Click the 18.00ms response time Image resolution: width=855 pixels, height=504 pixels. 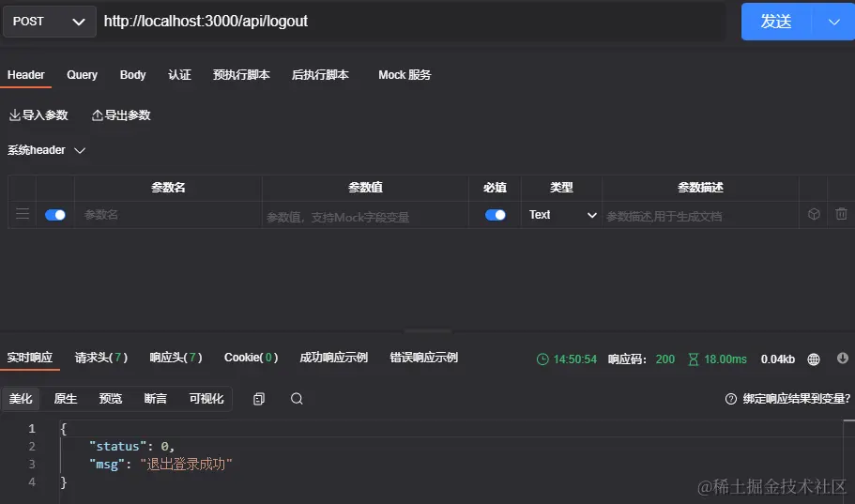point(725,359)
